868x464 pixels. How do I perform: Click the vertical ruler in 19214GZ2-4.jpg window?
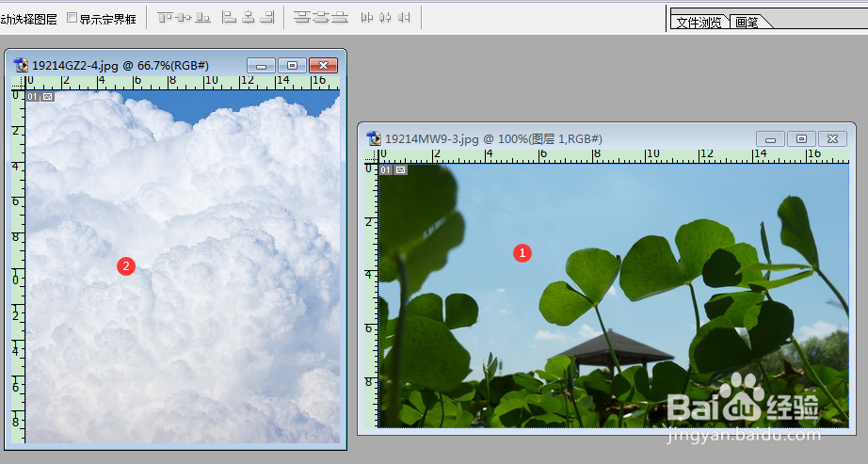(x=18, y=266)
